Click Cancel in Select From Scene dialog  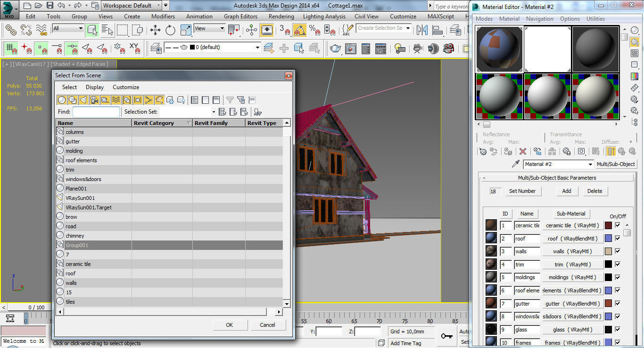(267, 325)
